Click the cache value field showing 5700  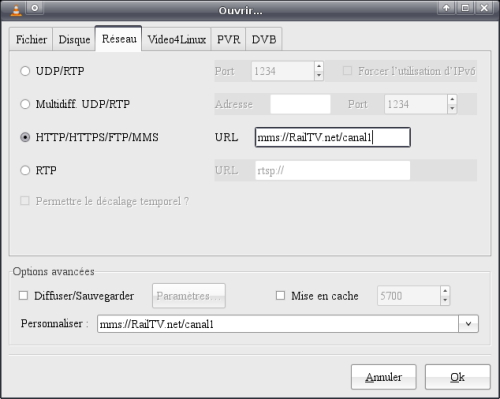click(409, 296)
